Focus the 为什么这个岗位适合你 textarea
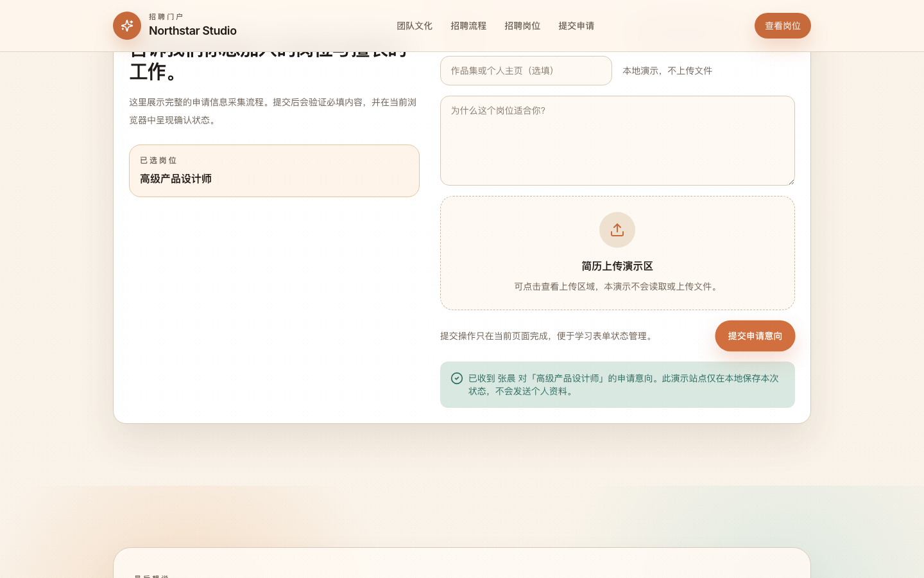 (617, 141)
